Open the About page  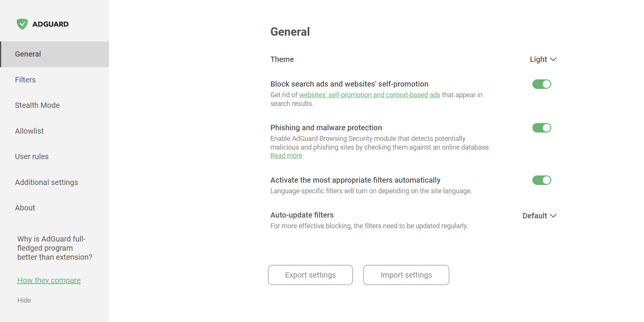click(25, 208)
